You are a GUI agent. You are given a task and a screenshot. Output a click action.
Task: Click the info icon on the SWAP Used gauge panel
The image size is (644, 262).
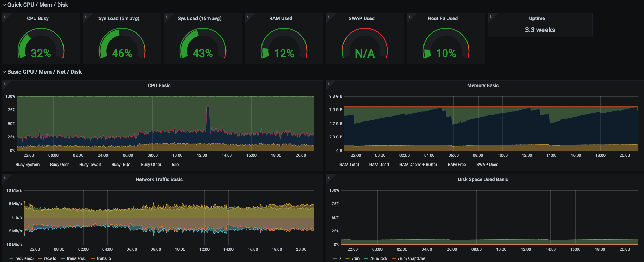pyautogui.click(x=329, y=16)
